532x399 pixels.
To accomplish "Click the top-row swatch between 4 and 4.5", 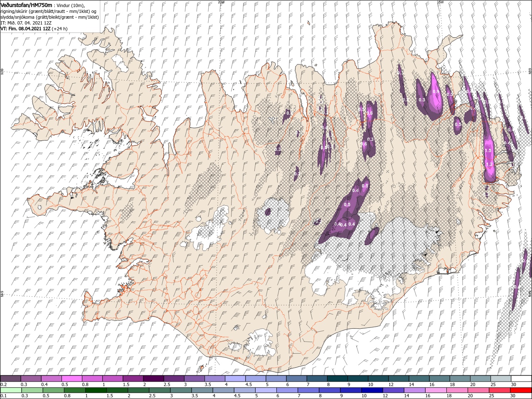I will [x=235, y=379].
